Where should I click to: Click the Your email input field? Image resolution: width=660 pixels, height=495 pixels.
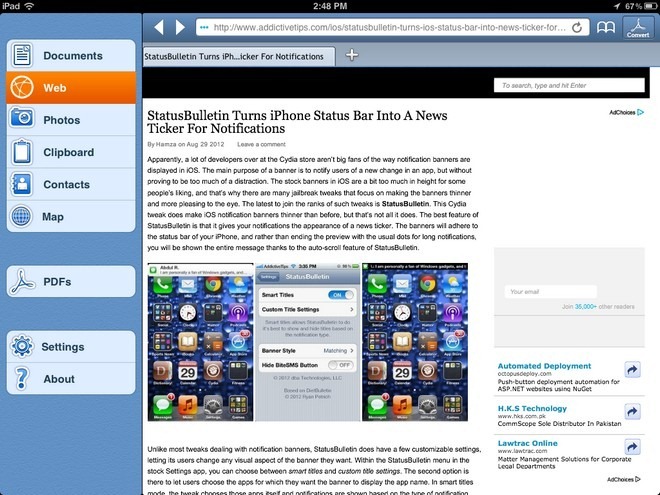point(551,292)
